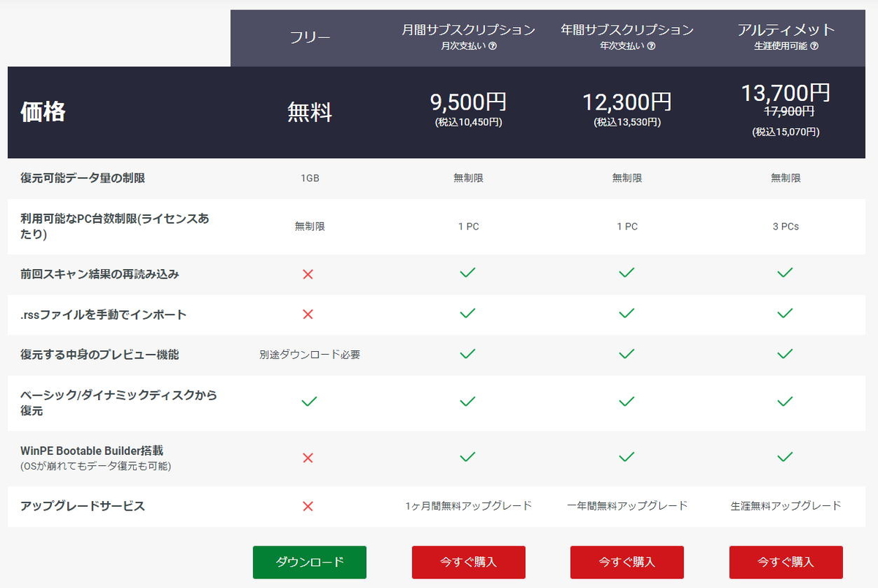878x588 pixels.
Task: Select the アルティメット plan column header
Action: (786, 29)
